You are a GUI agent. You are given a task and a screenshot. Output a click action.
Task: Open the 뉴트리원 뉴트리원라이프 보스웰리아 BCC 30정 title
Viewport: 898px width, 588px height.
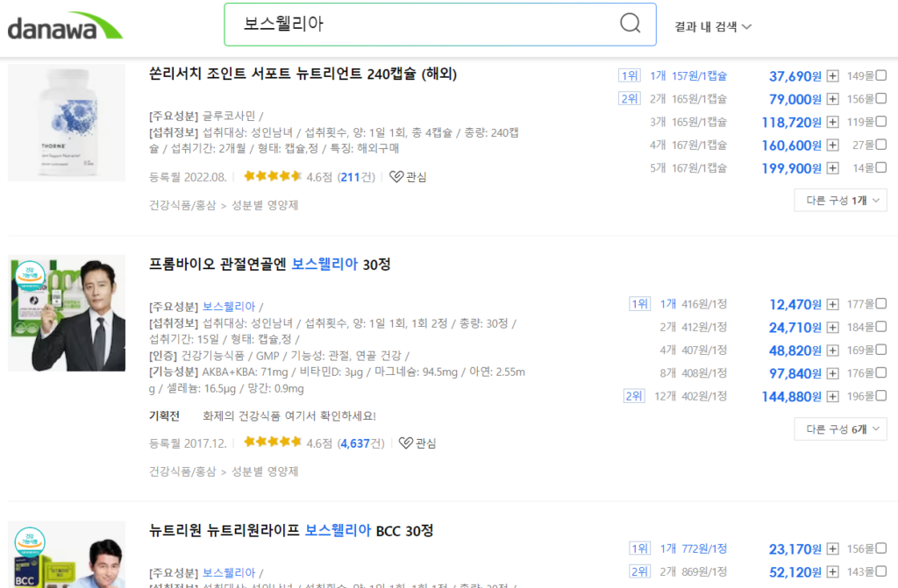coord(291,531)
